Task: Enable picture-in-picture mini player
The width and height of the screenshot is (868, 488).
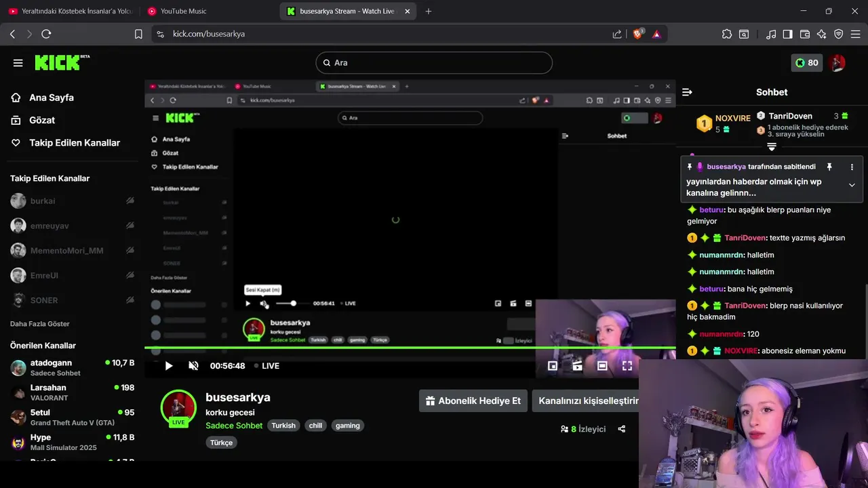Action: (x=553, y=366)
